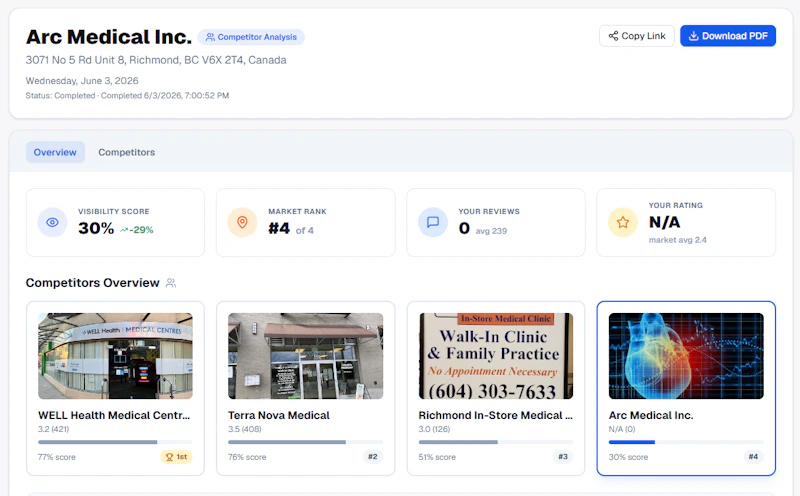
Task: Click the 3071 No 5 Rd address line
Action: 156,60
